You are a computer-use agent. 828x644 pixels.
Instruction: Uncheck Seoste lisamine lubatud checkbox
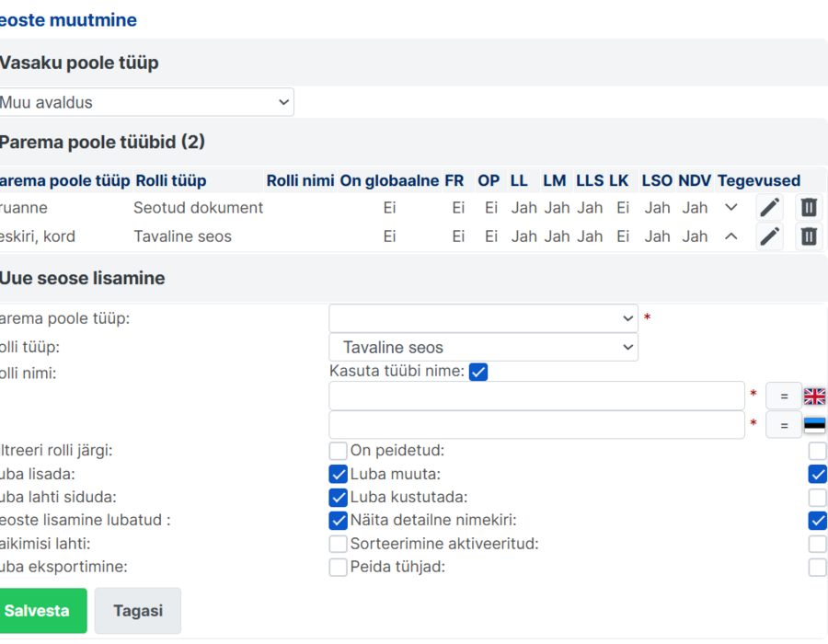click(338, 521)
